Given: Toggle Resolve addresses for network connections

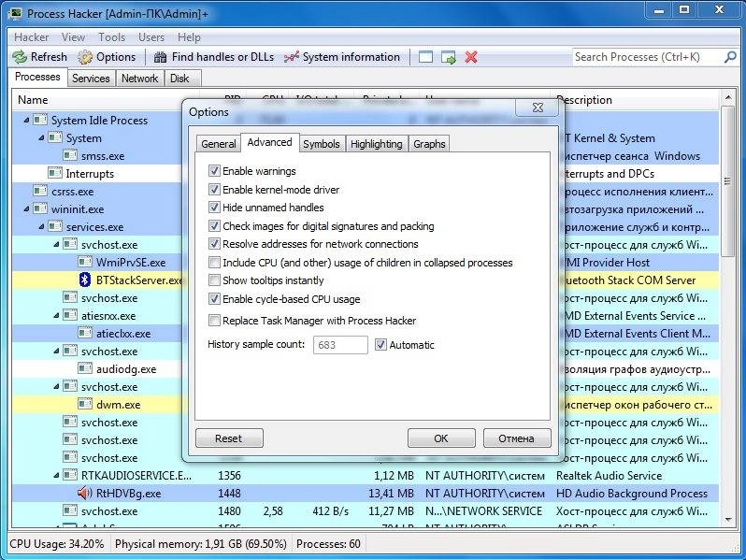Looking at the screenshot, I should point(214,244).
